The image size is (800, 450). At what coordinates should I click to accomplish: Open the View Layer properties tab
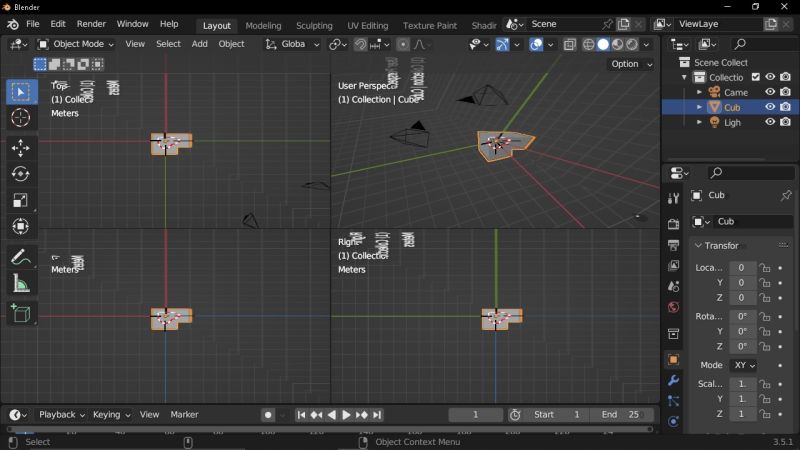tap(673, 265)
